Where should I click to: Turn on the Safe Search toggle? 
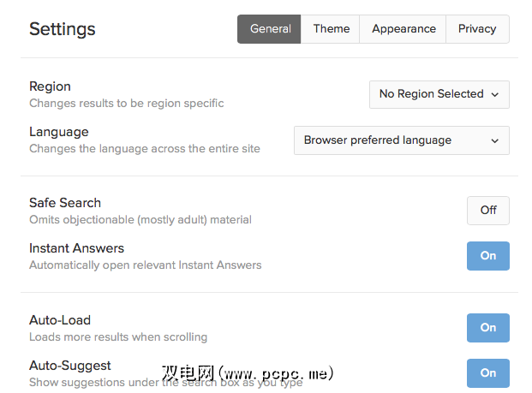[x=488, y=210]
